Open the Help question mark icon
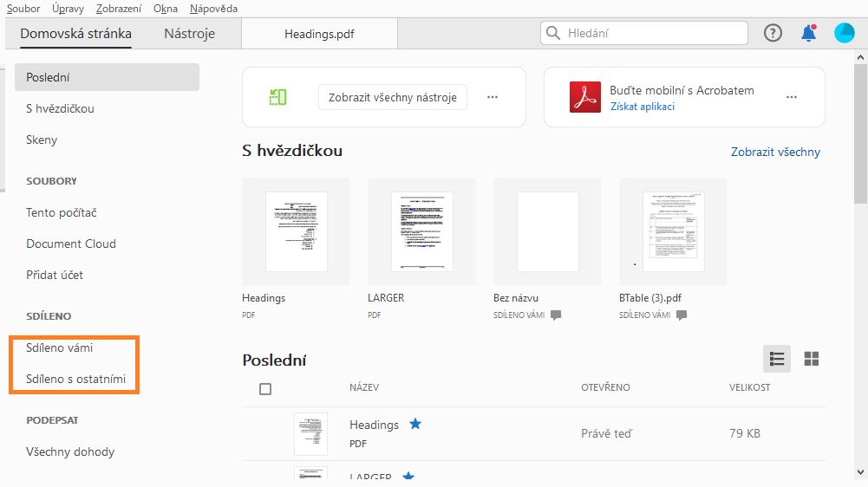Screen dimensions: 868x487 pyautogui.click(x=773, y=33)
